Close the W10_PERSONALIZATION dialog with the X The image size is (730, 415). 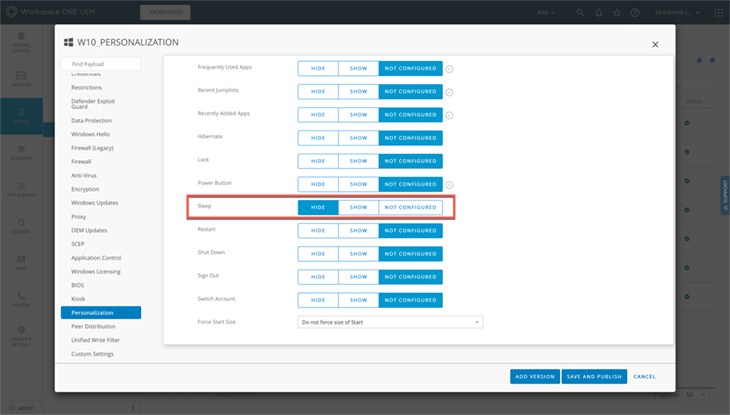[655, 44]
